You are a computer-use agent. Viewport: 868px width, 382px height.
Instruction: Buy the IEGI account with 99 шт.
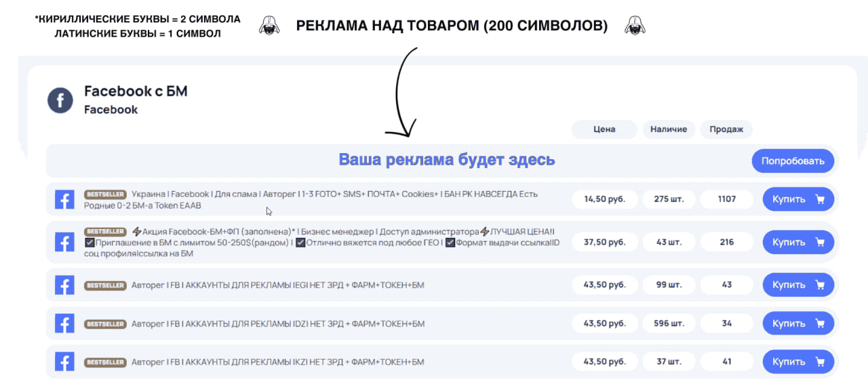pyautogui.click(x=797, y=285)
